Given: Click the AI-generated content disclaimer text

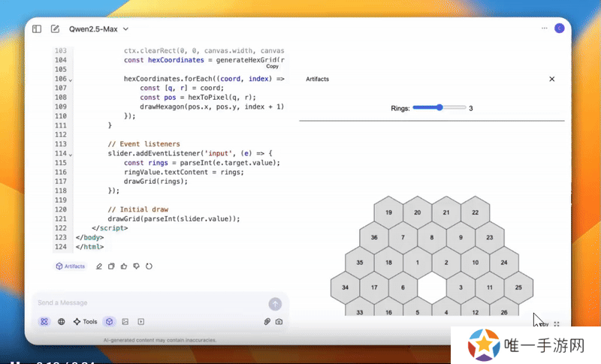Looking at the screenshot, I should click(x=160, y=340).
